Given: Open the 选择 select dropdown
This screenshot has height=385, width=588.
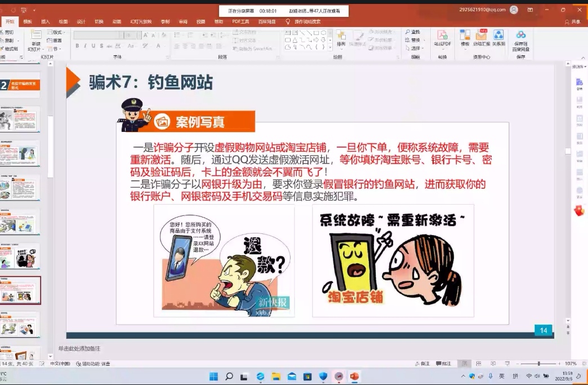Looking at the screenshot, I should point(415,48).
